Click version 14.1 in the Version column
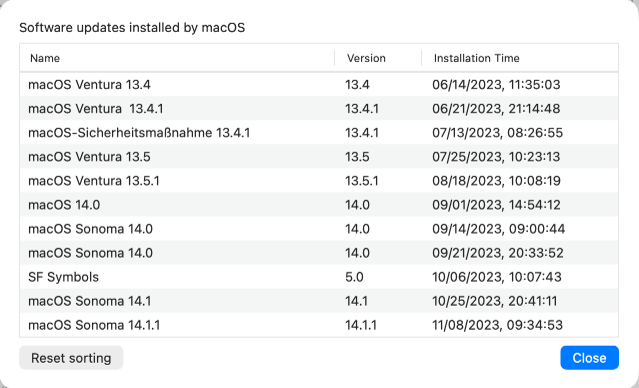Image resolution: width=639 pixels, height=388 pixels. pos(357,301)
